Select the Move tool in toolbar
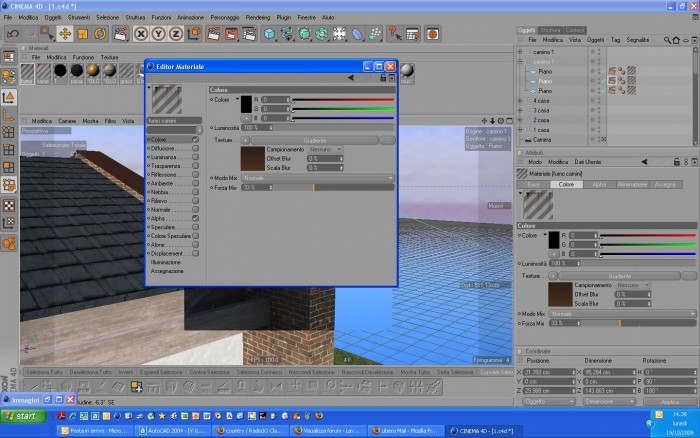This screenshot has width=700, height=438. pyautogui.click(x=65, y=34)
